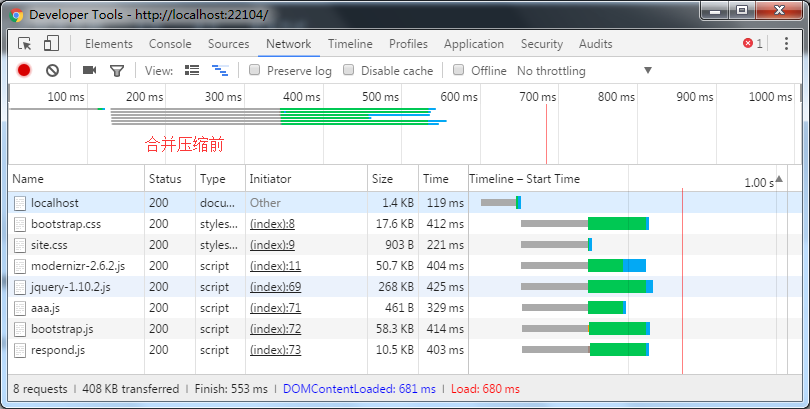Toggle the device toolbar icon

coord(51,44)
